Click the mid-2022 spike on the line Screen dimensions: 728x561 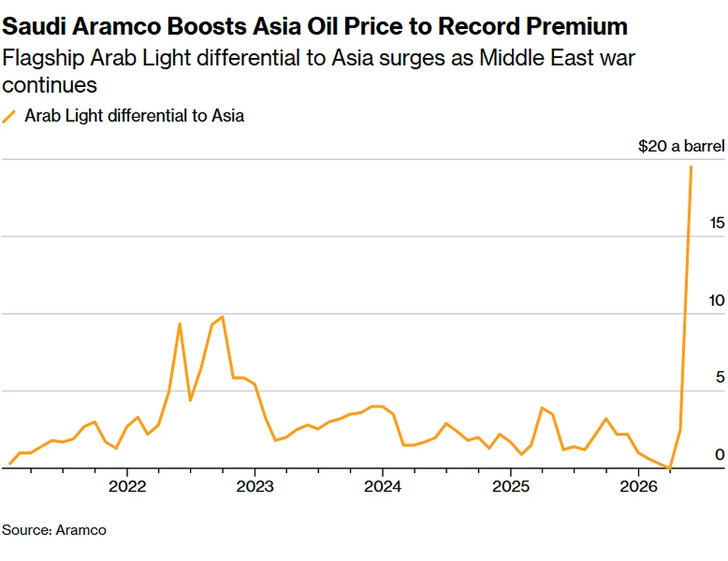coord(180,324)
